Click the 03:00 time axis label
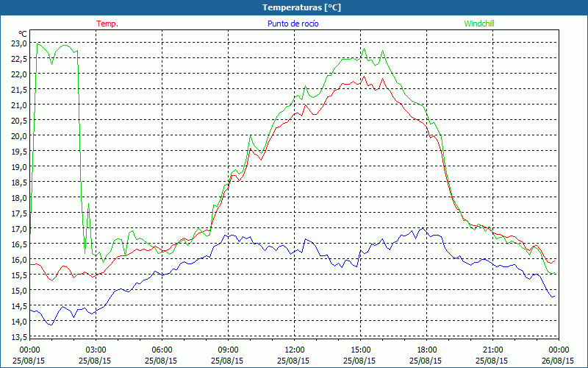 [96, 350]
